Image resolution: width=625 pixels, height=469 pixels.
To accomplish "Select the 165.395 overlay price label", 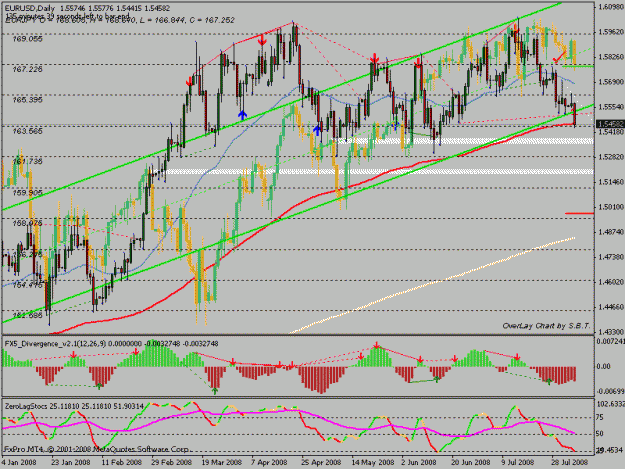I will click(28, 100).
